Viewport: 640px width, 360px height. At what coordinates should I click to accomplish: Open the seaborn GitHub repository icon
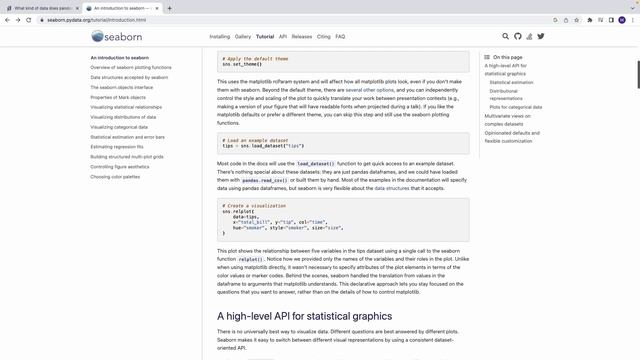[518, 36]
